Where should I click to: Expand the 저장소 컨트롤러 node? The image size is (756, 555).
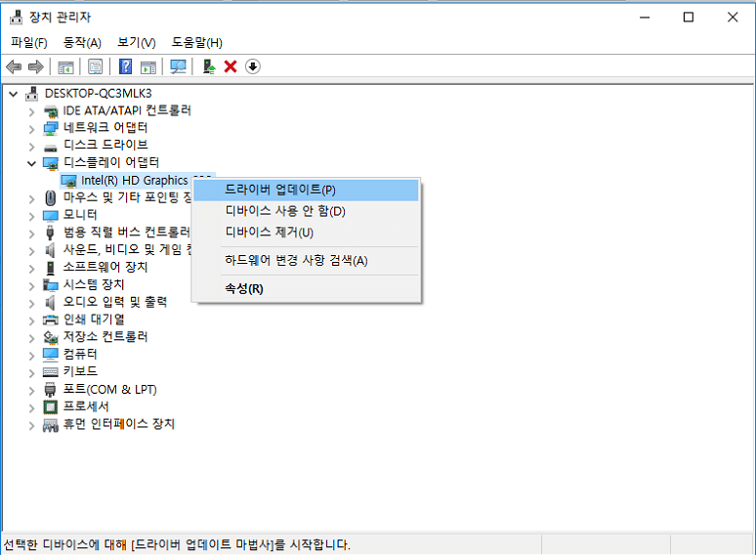click(x=32, y=338)
